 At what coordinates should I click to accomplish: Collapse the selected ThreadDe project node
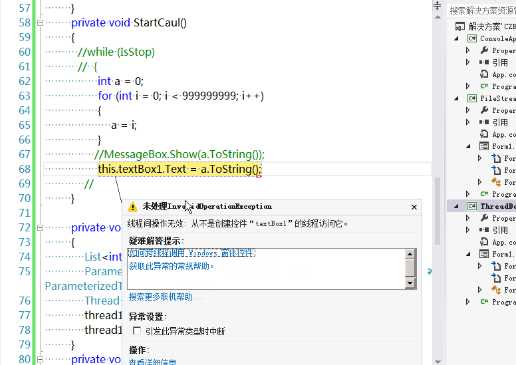point(457,206)
